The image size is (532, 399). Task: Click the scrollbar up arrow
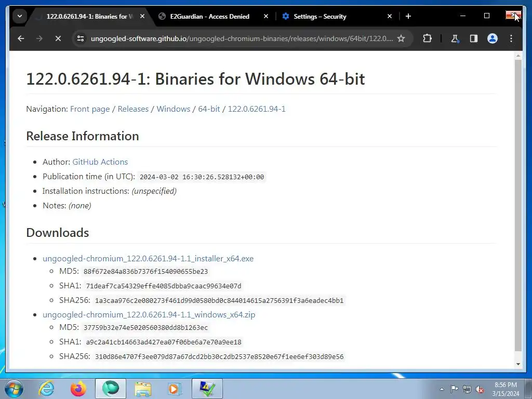point(518,55)
